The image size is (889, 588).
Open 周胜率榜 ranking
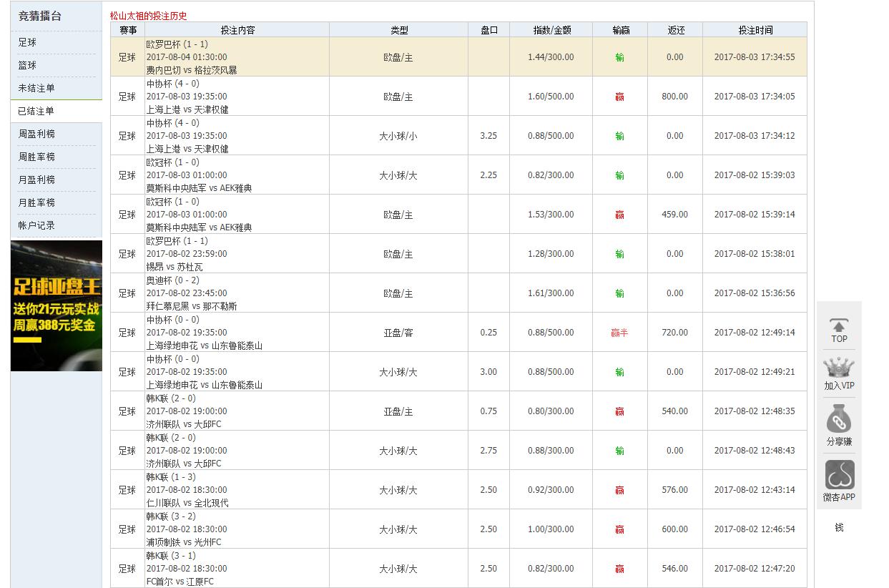tap(36, 157)
